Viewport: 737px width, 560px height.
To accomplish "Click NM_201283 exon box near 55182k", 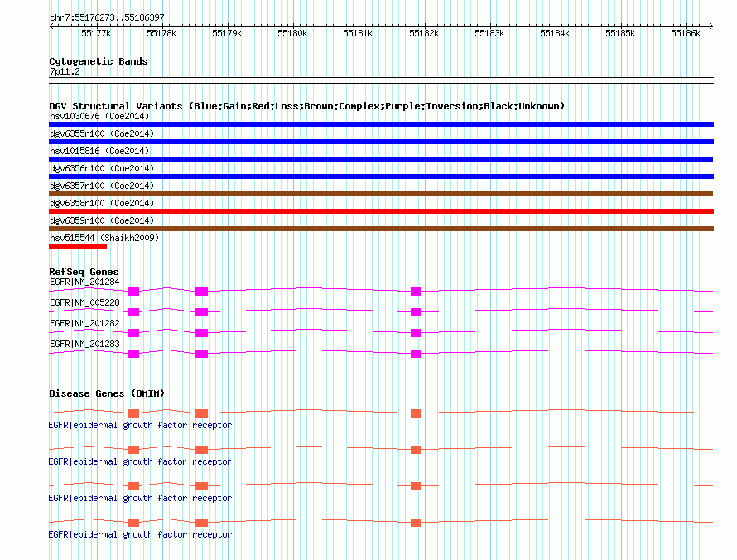I will coord(416,354).
